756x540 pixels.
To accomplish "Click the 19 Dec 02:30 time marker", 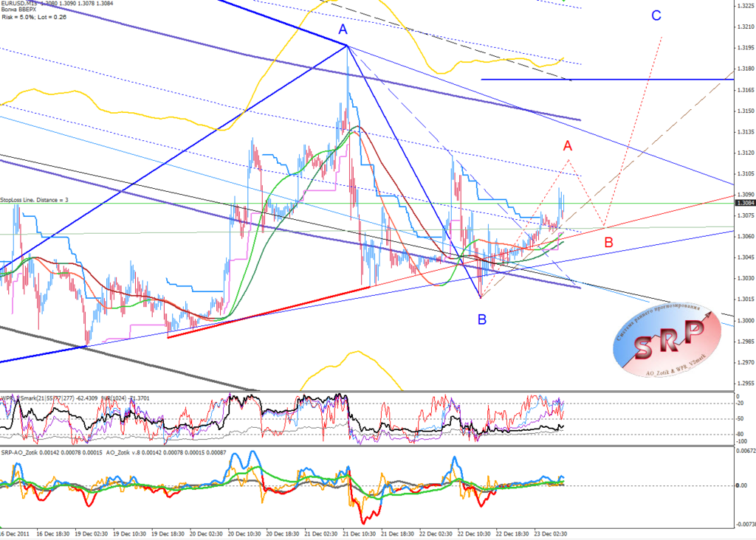I will click(x=91, y=534).
